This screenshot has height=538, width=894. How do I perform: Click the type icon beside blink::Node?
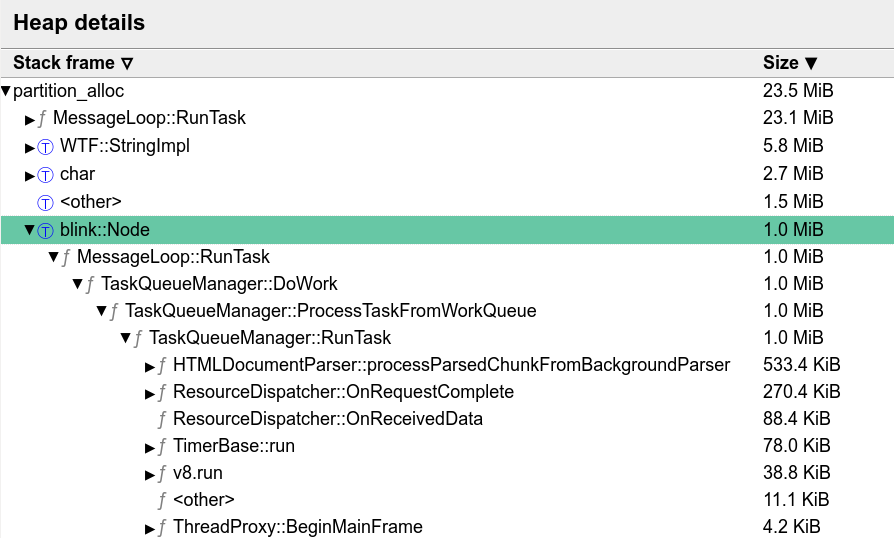pyautogui.click(x=45, y=231)
